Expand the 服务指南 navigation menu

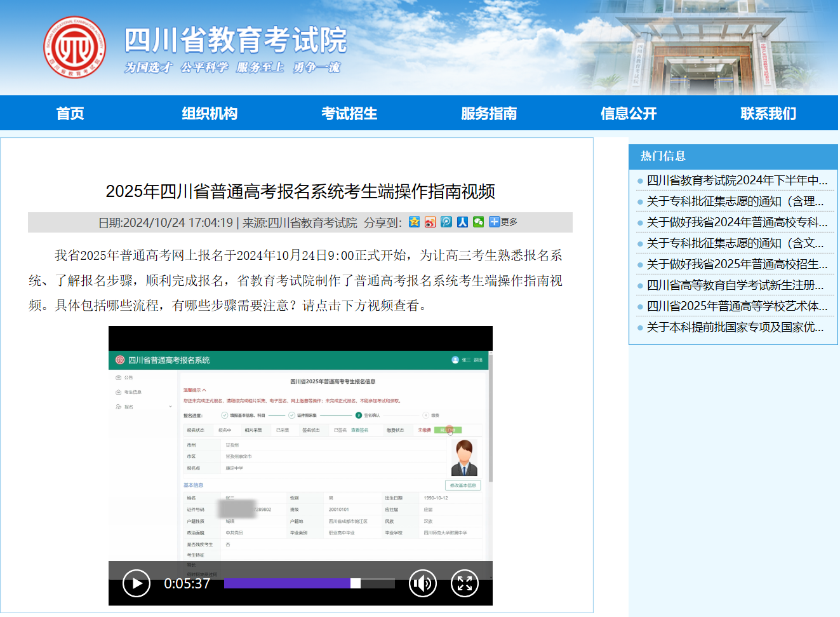click(x=489, y=114)
